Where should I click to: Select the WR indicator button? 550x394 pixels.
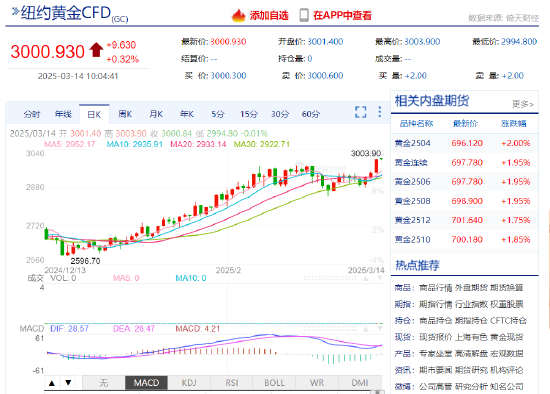click(317, 383)
